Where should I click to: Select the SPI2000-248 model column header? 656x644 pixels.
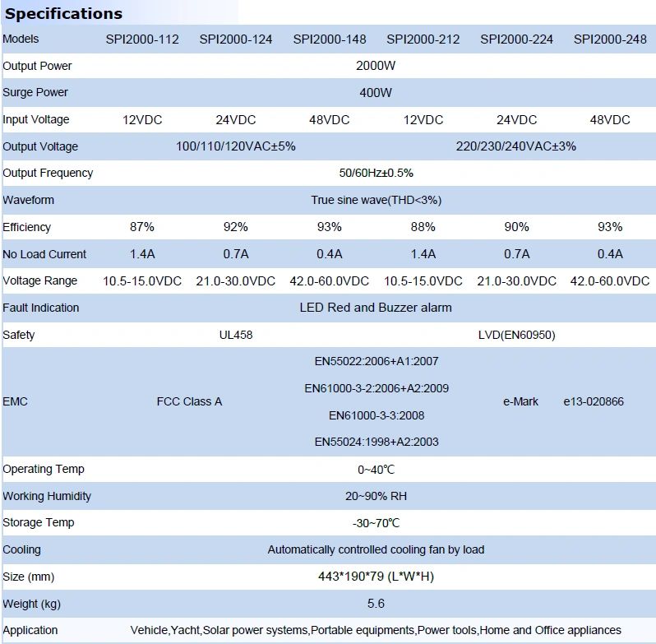click(x=610, y=39)
